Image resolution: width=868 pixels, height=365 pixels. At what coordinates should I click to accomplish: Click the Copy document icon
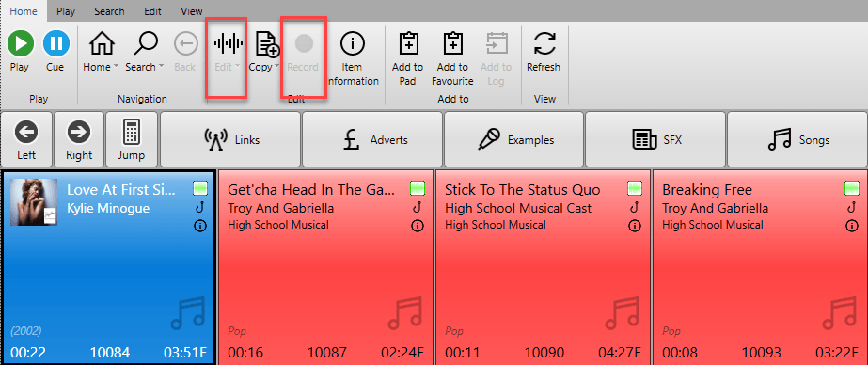tap(267, 44)
